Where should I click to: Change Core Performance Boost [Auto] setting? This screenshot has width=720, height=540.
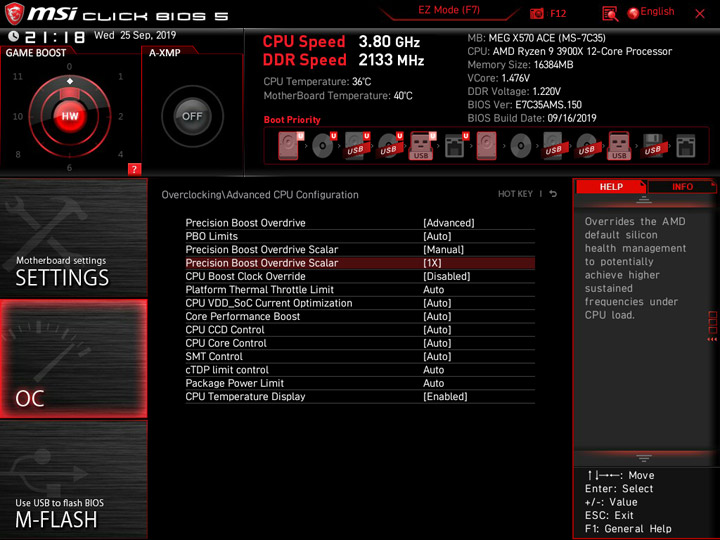coord(360,316)
